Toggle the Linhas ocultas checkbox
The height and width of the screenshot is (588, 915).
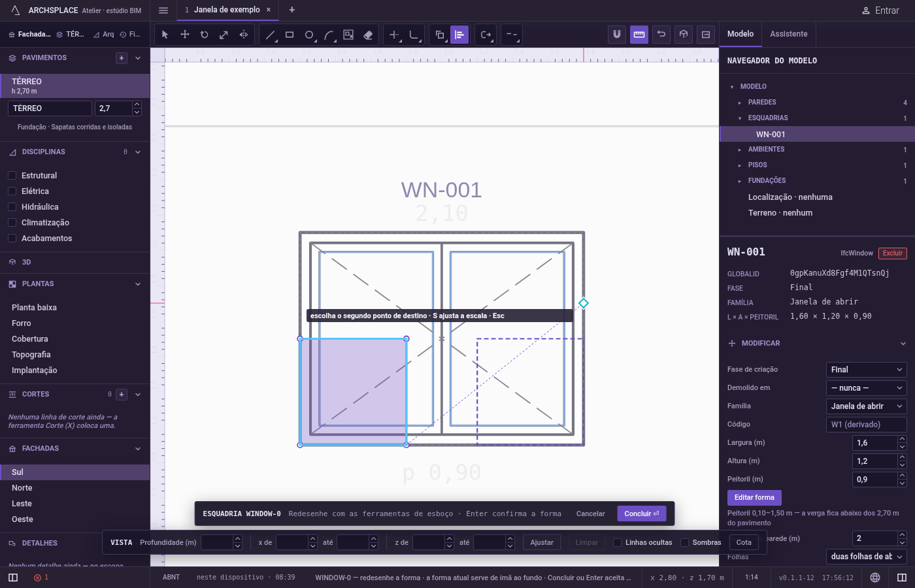(617, 542)
